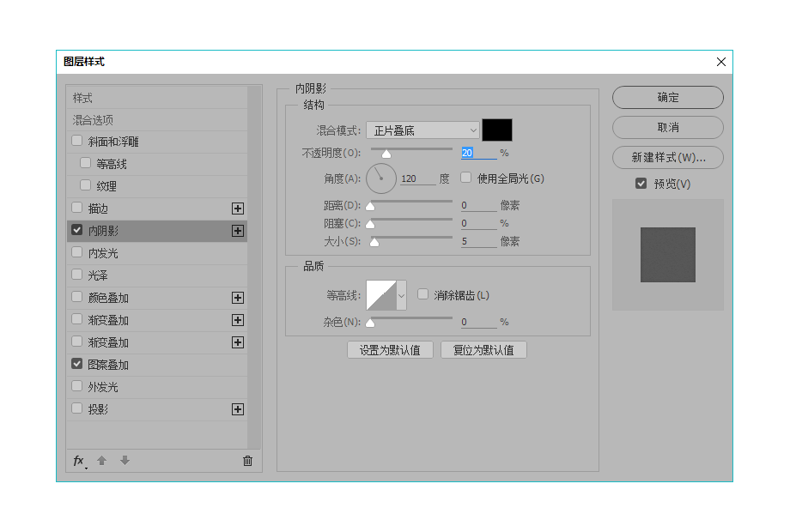
Task: Click the 取消 button
Action: (668, 127)
